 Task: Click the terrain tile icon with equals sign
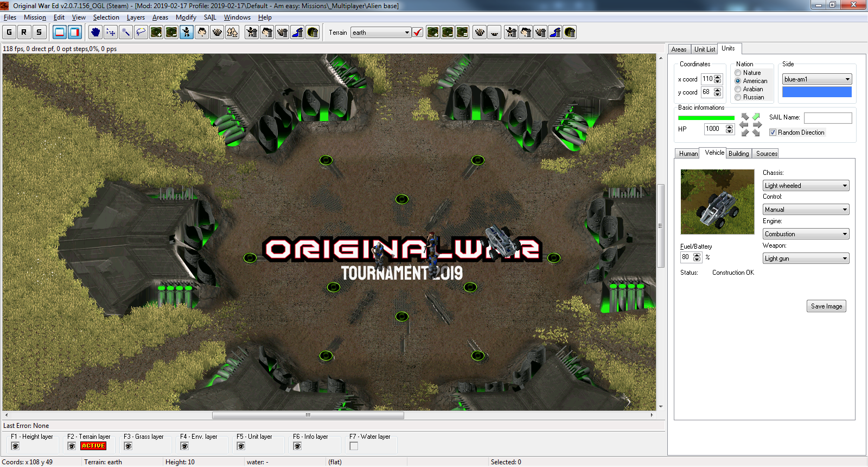pos(462,32)
